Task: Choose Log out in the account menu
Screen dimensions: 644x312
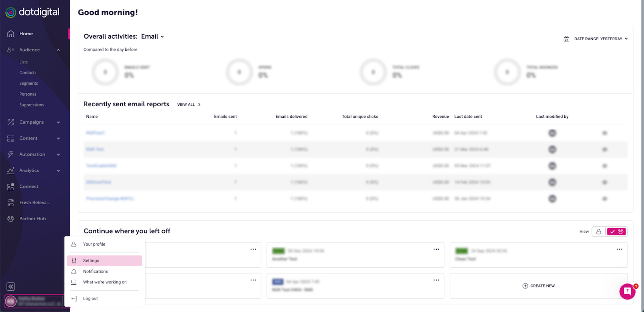Action: point(90,299)
